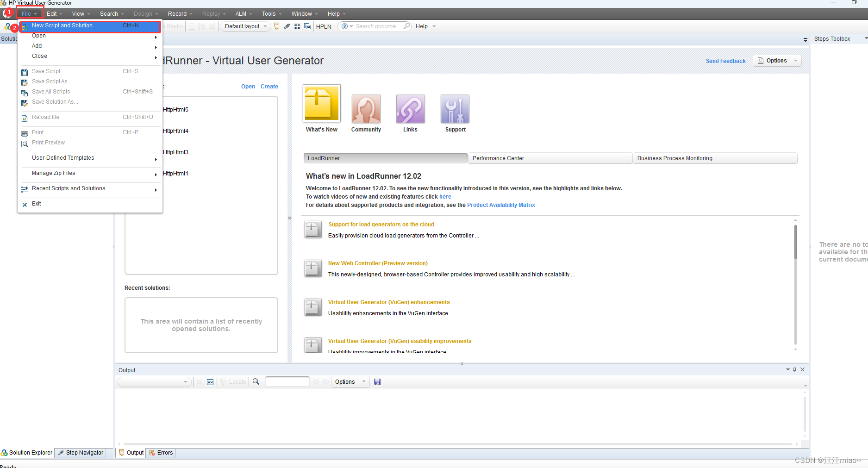This screenshot has width=868, height=468.
Task: Switch to the Performance Center tab
Action: point(550,158)
